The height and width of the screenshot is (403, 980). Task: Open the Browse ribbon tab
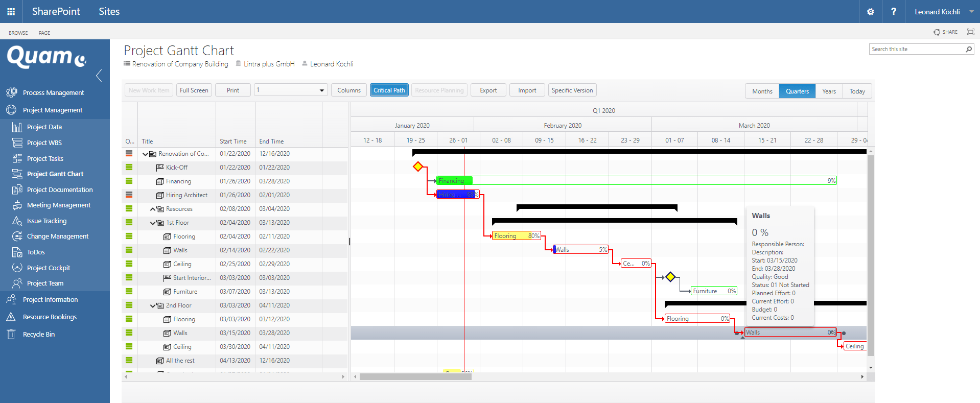pyautogui.click(x=18, y=33)
